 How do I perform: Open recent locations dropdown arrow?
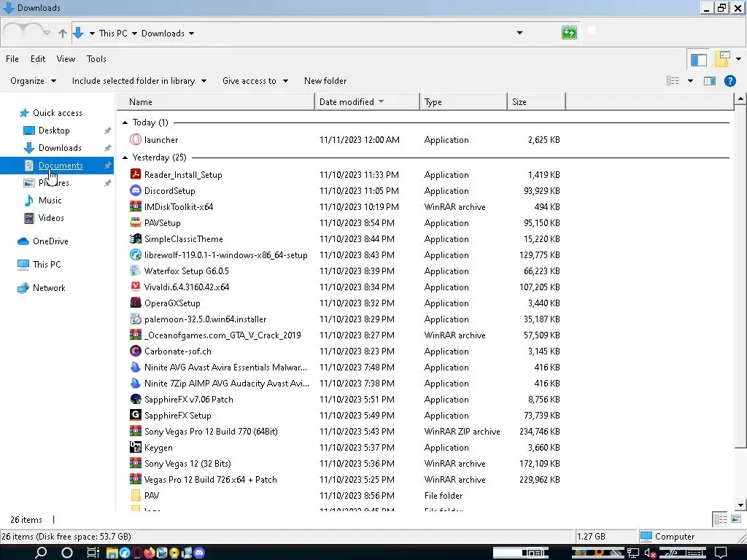[47, 33]
